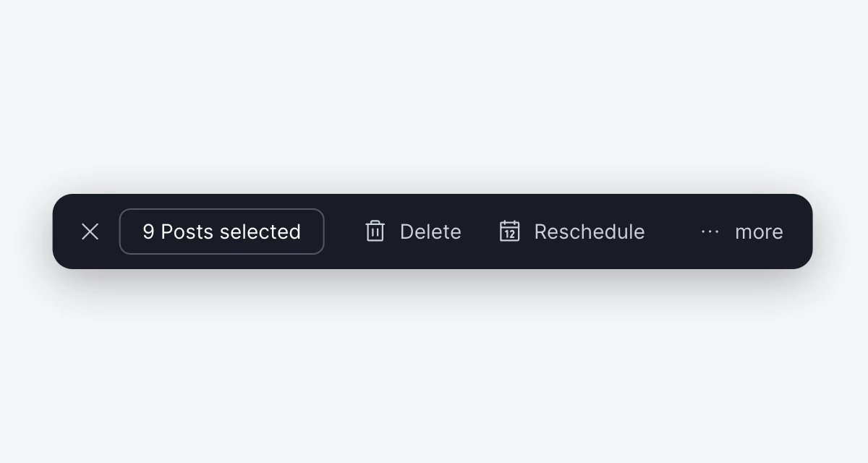Click the calendar icon showing the number 12
The image size is (868, 463).
[509, 231]
